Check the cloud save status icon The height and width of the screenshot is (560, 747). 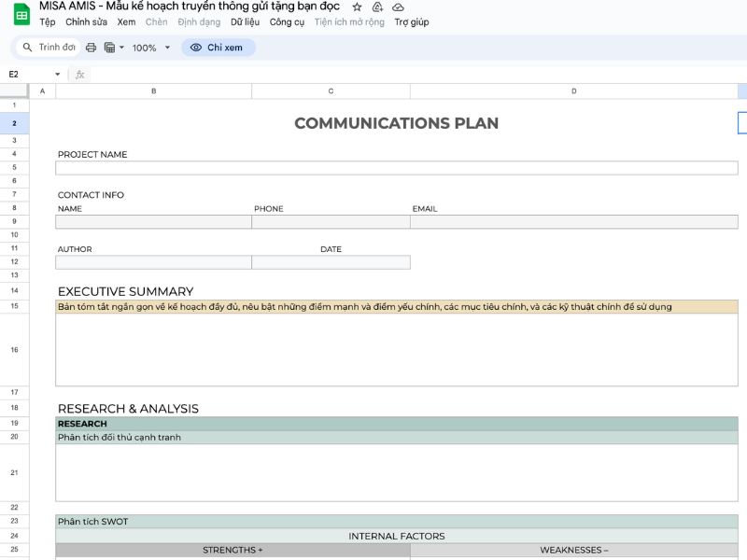coord(399,7)
